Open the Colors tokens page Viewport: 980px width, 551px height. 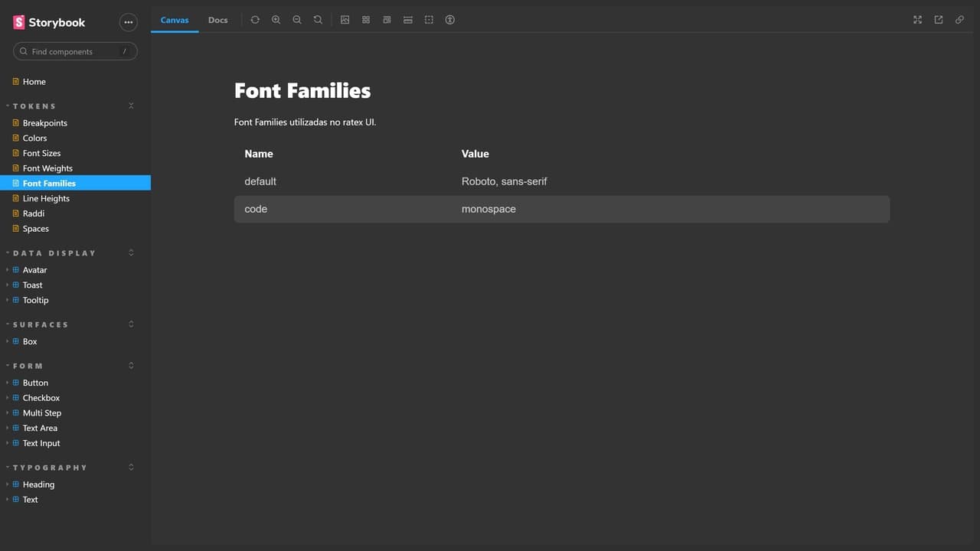pos(34,139)
